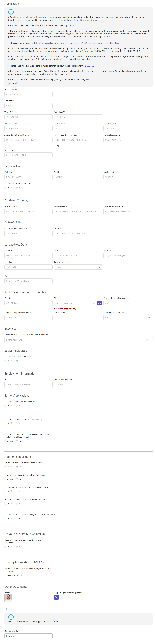Click the Telephone field 45687512

pos(28,267)
